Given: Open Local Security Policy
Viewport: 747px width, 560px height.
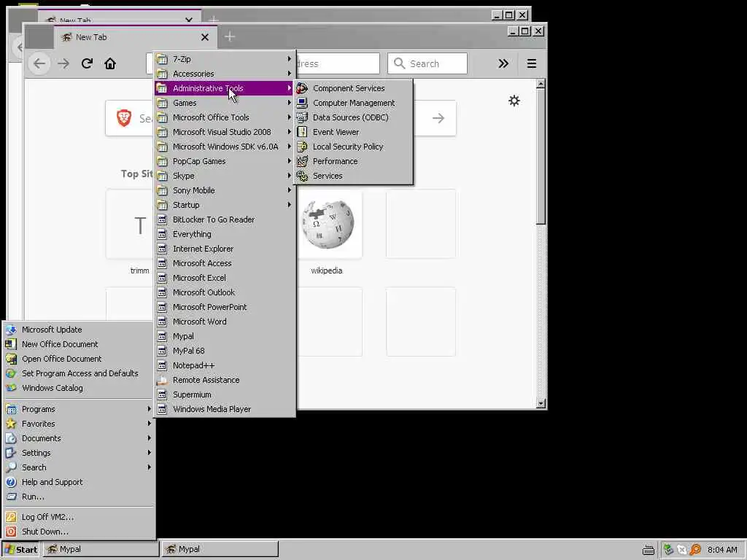Looking at the screenshot, I should (353, 147).
